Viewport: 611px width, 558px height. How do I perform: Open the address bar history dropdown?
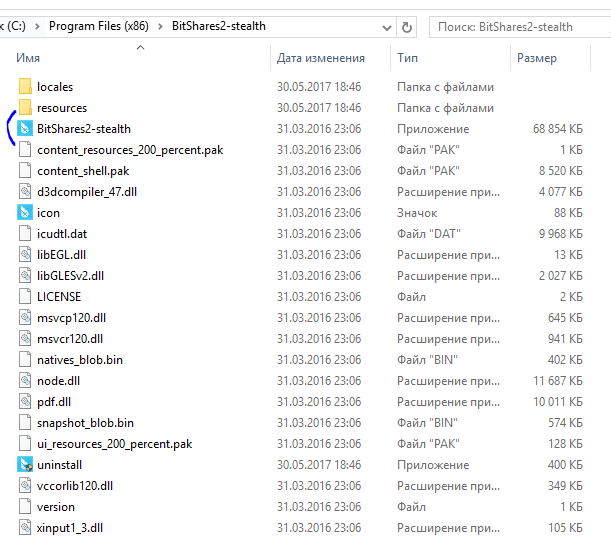click(387, 27)
